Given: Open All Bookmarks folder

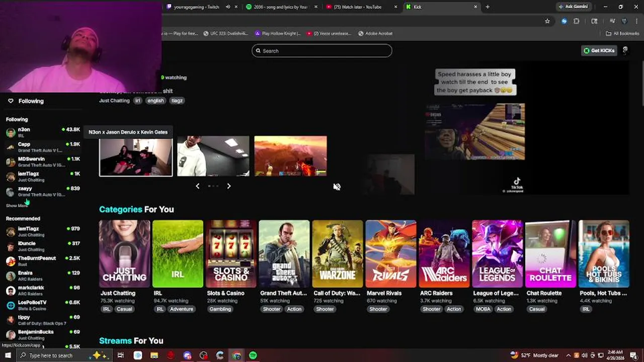Looking at the screenshot, I should 622,34.
